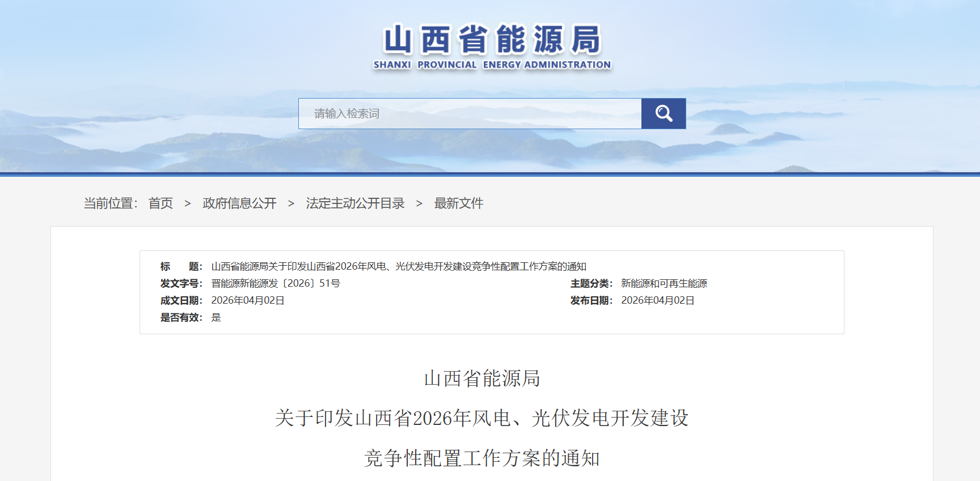Click the magnifier search button
980x481 pixels.
(x=663, y=114)
